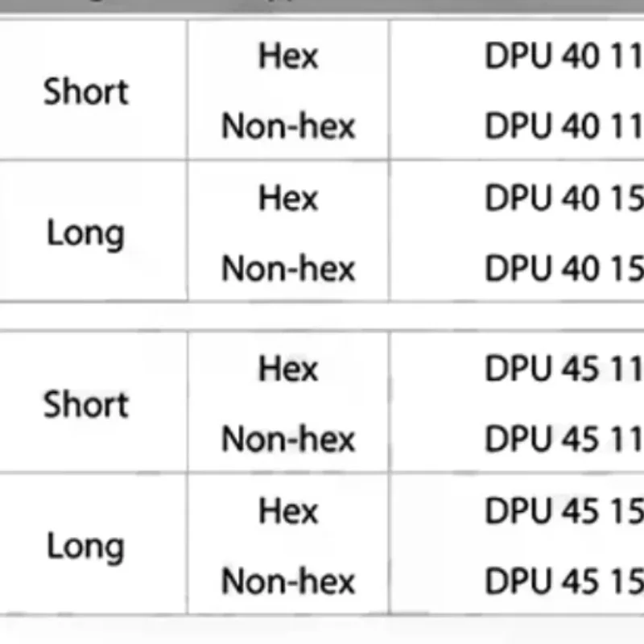Click the Non-hex label beside DPU 40 15
Image resolution: width=644 pixels, height=644 pixels.
point(288,268)
